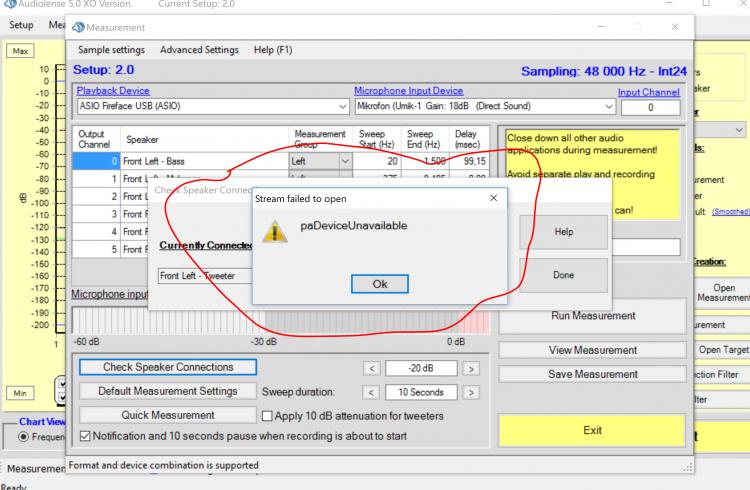Increase sweep duration with right arrow
750x490 pixels.
pos(471,392)
